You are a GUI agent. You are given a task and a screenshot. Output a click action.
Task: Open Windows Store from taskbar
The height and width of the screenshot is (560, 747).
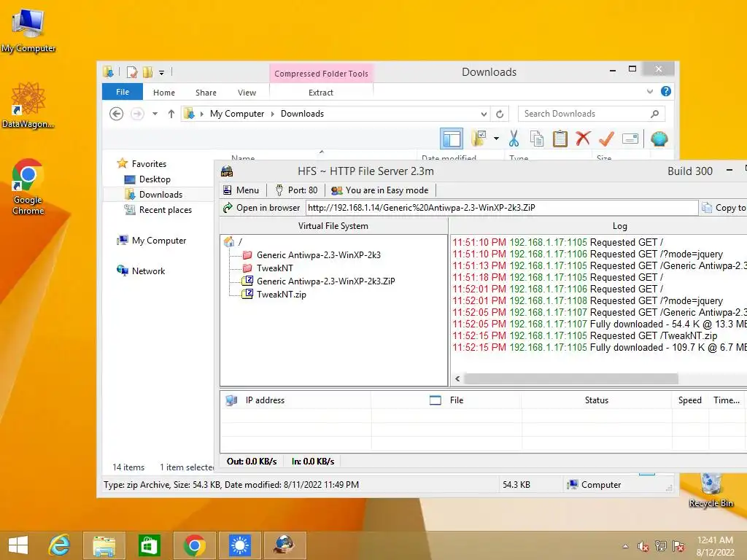149,545
